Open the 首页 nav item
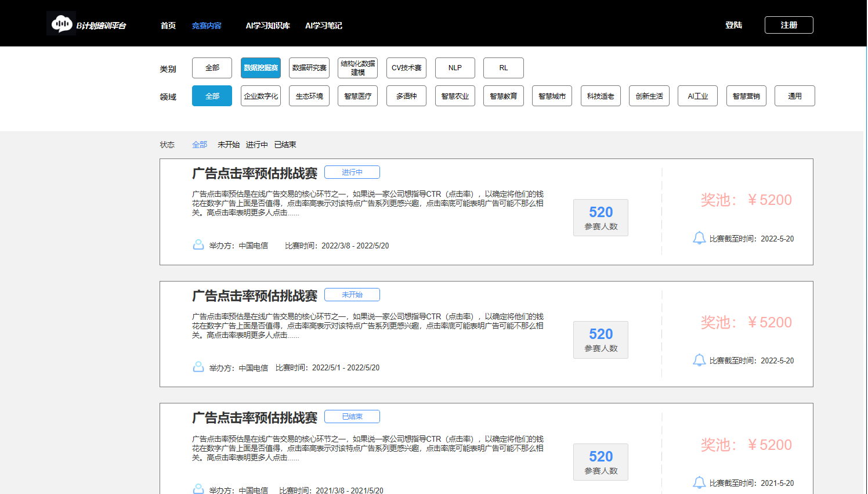 pyautogui.click(x=168, y=26)
